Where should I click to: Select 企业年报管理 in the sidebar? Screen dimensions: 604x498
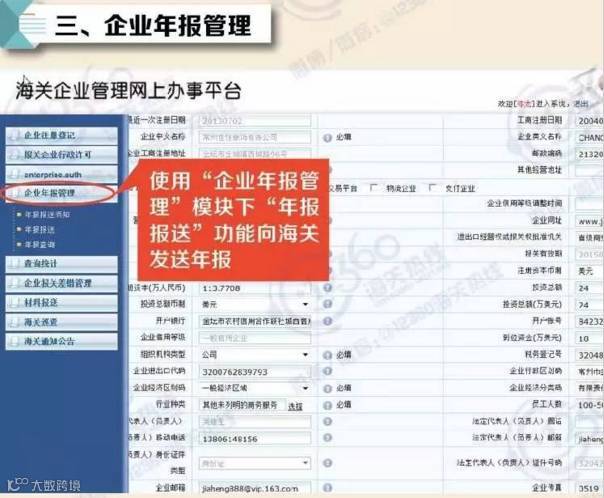[x=62, y=193]
